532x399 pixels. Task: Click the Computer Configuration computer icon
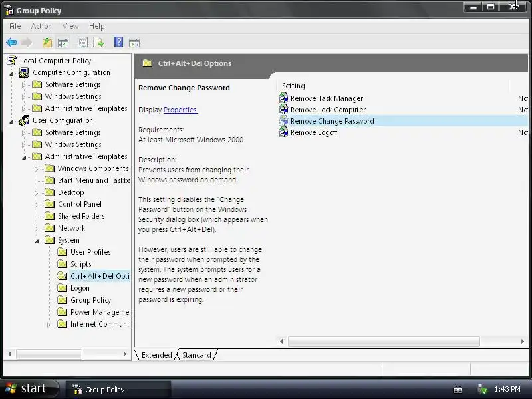click(x=24, y=72)
